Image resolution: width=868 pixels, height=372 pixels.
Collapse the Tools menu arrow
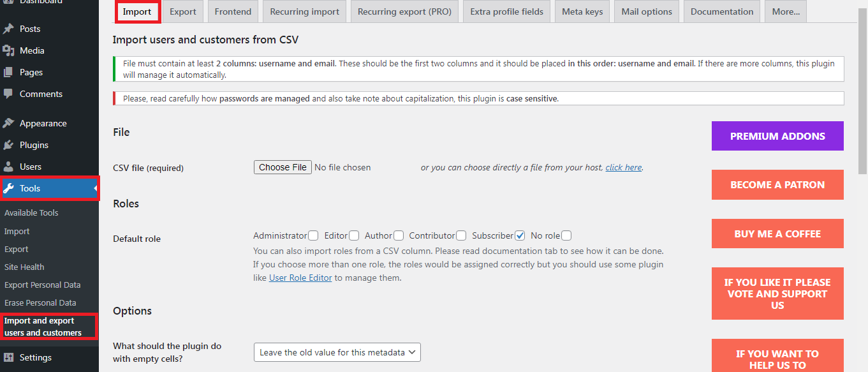click(96, 188)
